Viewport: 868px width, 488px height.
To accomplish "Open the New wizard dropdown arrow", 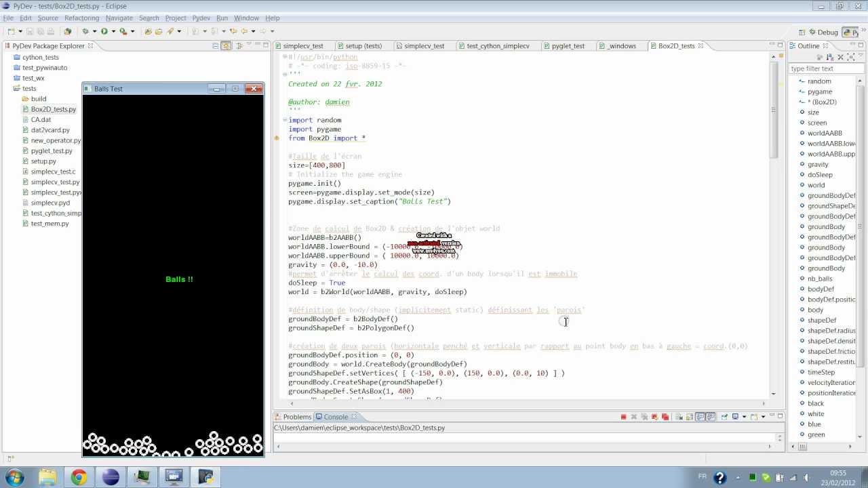I will click(x=20, y=31).
